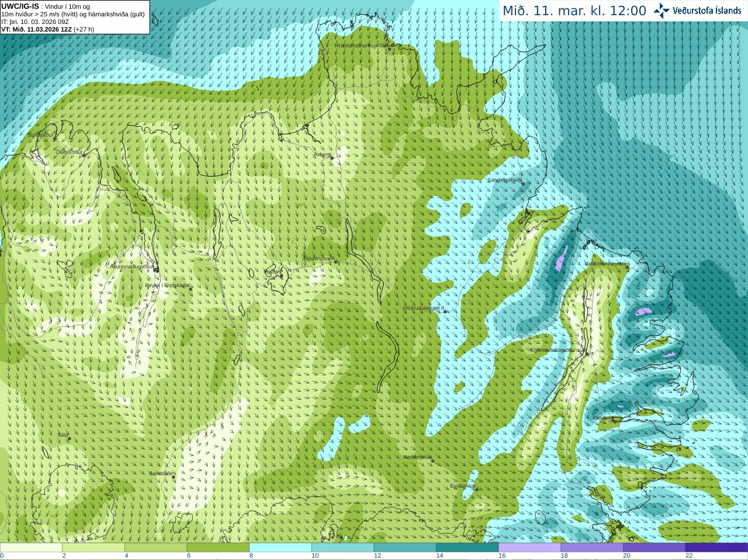
Task: Pick the 14–16 m/s dark teal legend swatch
Action: (x=467, y=548)
